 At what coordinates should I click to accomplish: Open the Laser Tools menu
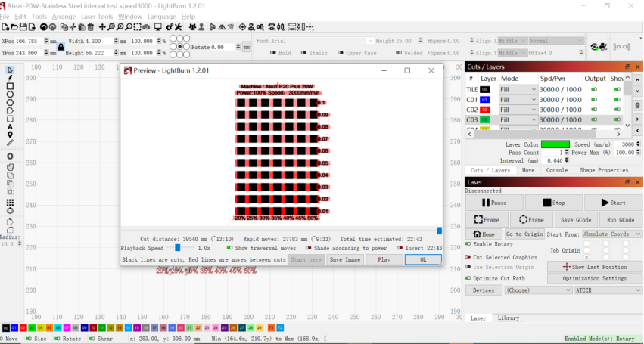pyautogui.click(x=97, y=16)
